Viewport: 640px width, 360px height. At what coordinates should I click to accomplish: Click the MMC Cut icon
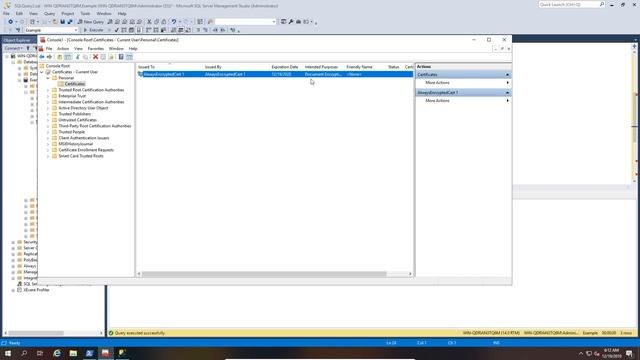click(x=78, y=57)
